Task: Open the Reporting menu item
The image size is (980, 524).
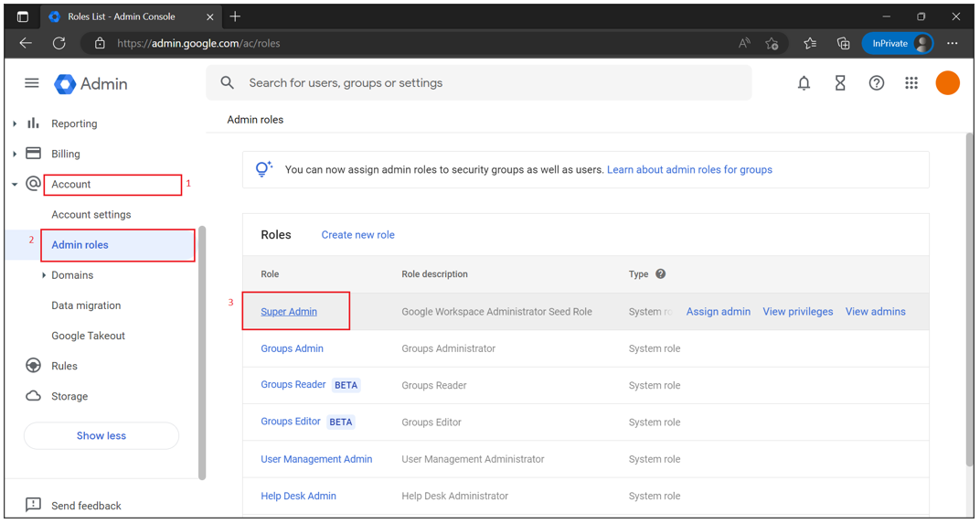Action: (x=74, y=123)
